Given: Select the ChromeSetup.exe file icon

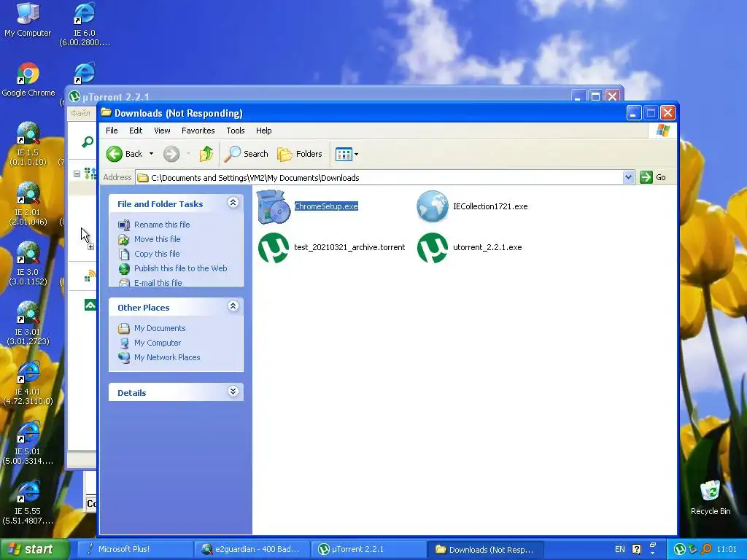Looking at the screenshot, I should click(x=274, y=206).
